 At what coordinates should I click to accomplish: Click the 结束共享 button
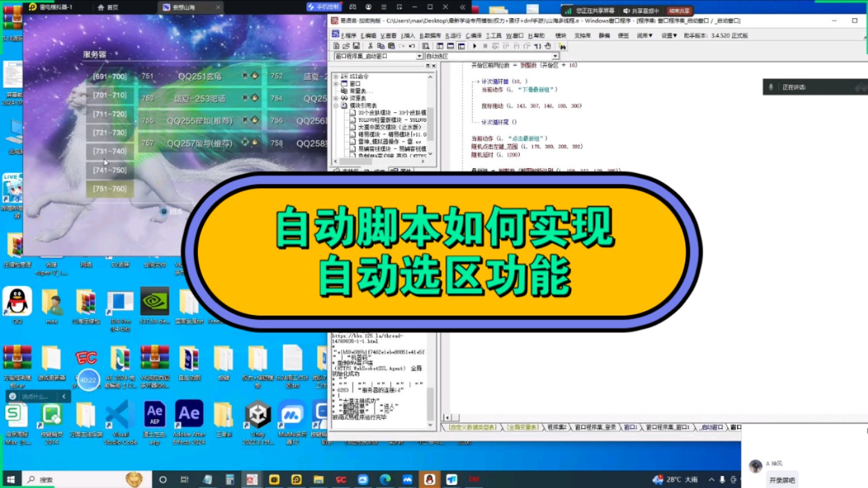tap(680, 11)
